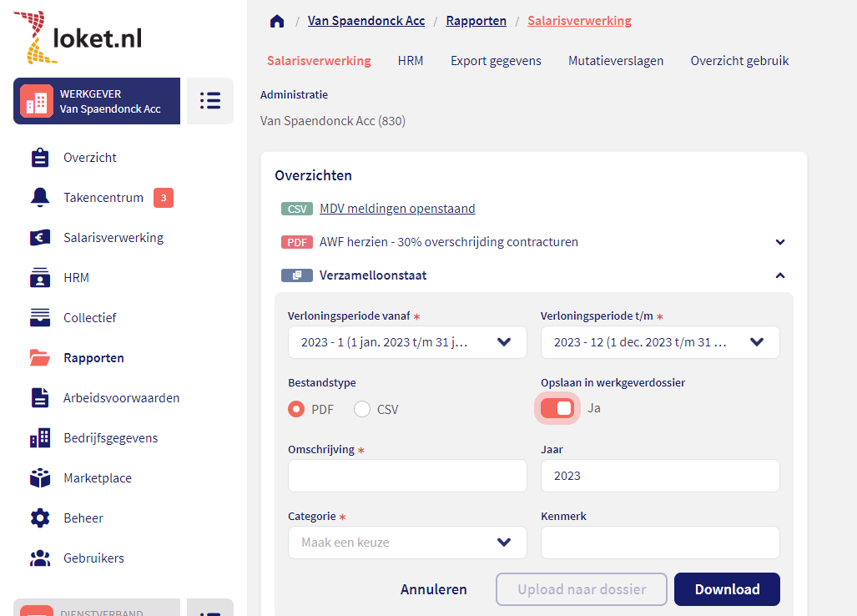Open the Categorie dropdown
Screen dimensions: 857x616
407,543
